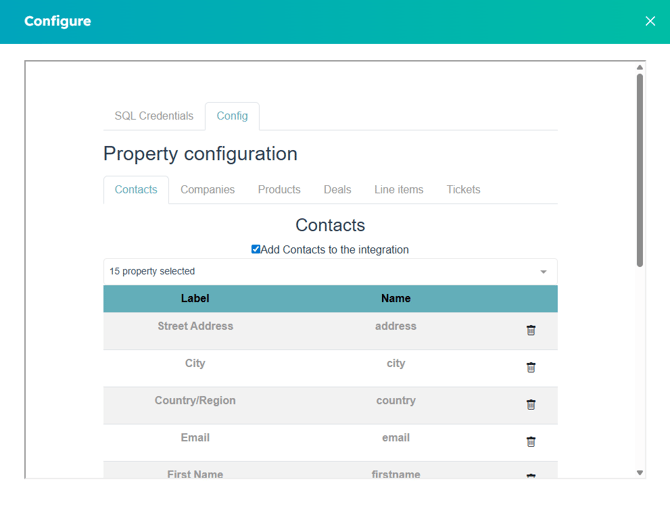Select the lowercase city name cell
Viewport: 670px width, 513px height.
[x=396, y=363]
